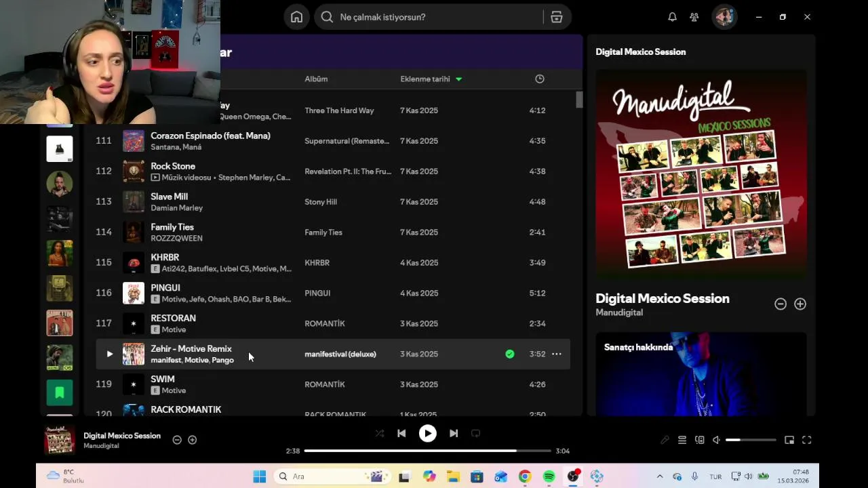
Task: Click the now-playing album thumbnail in bottom bar
Action: coord(59,440)
